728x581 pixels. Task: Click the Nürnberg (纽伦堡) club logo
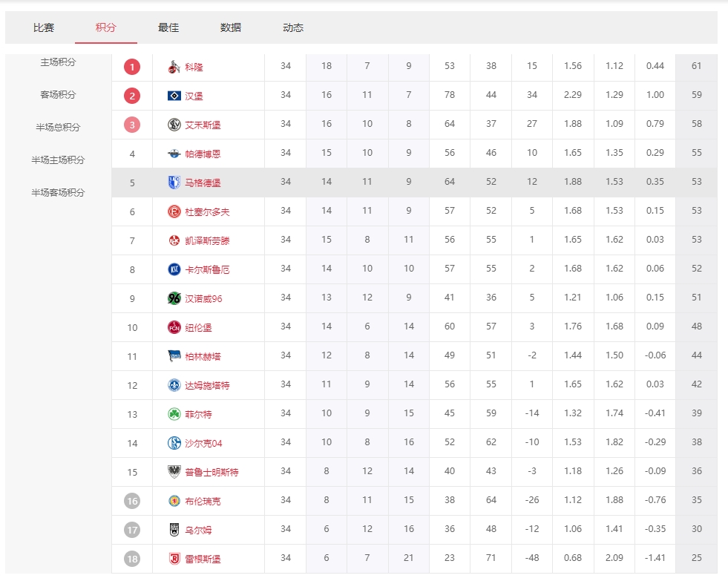(x=174, y=327)
